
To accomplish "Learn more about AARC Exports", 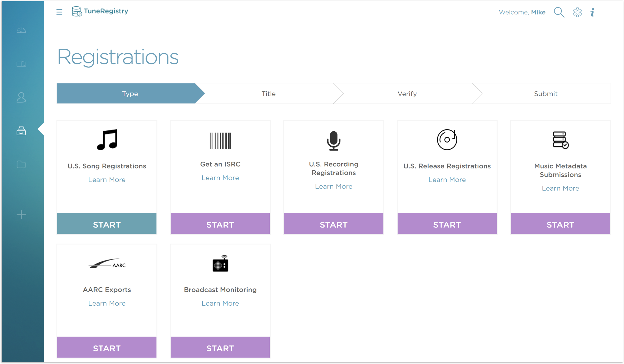I will pyautogui.click(x=107, y=303).
